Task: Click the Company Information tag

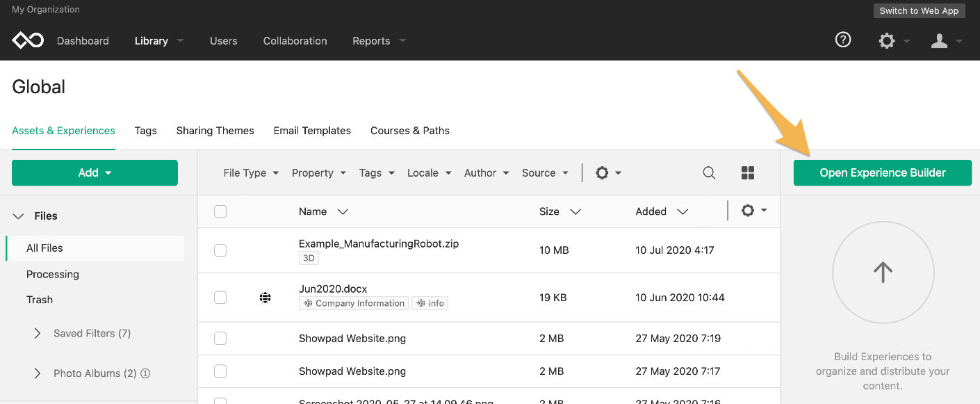Action: [x=354, y=303]
